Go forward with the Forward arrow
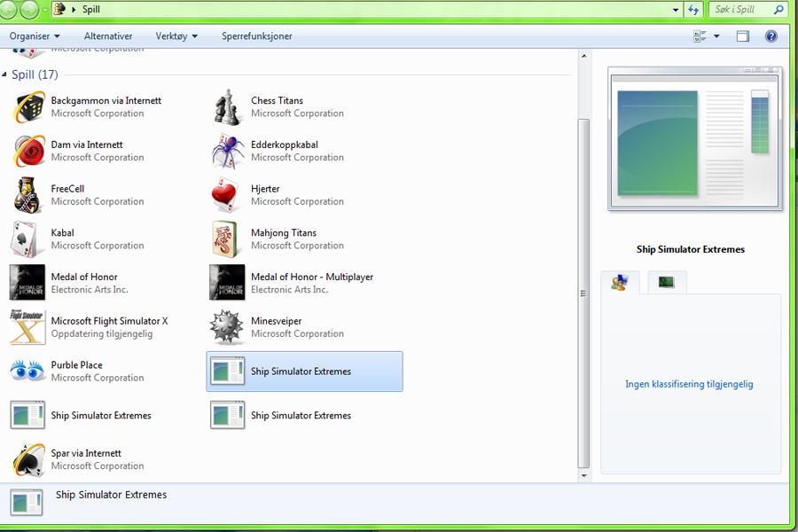The height and width of the screenshot is (532, 798). coord(29,9)
